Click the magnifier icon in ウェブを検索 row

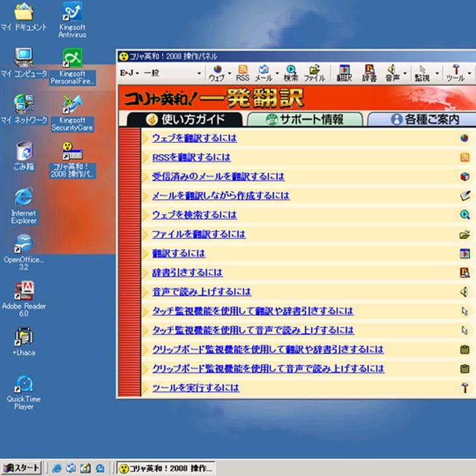(465, 215)
